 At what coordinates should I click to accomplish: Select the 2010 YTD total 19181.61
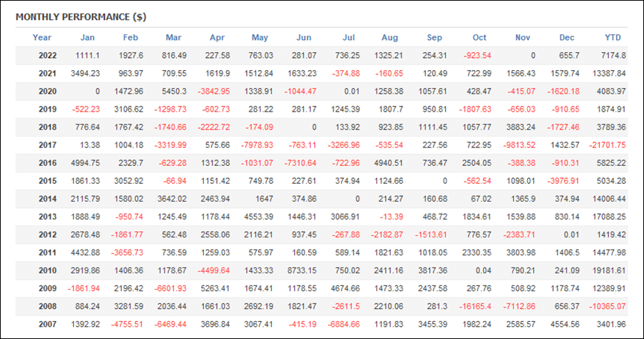[609, 270]
